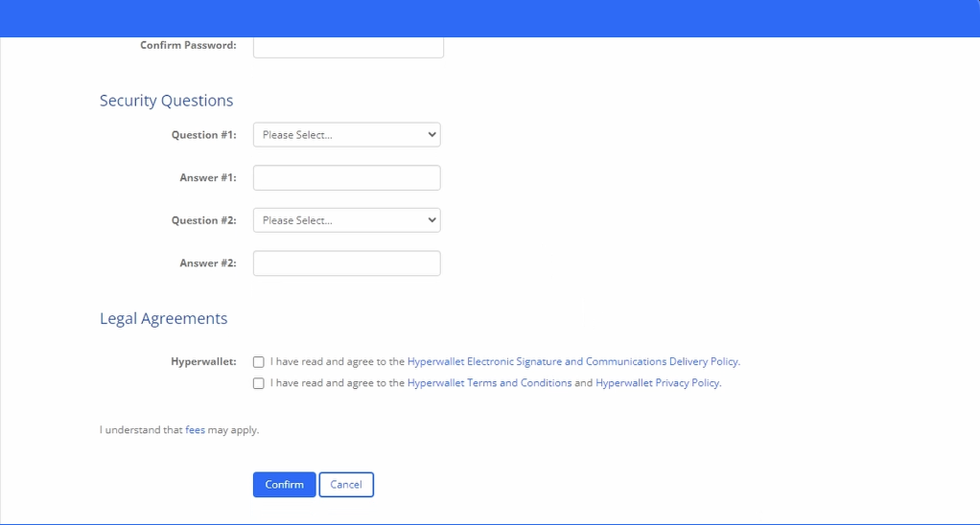Click the Answer #2 label
980x525 pixels.
pyautogui.click(x=208, y=263)
